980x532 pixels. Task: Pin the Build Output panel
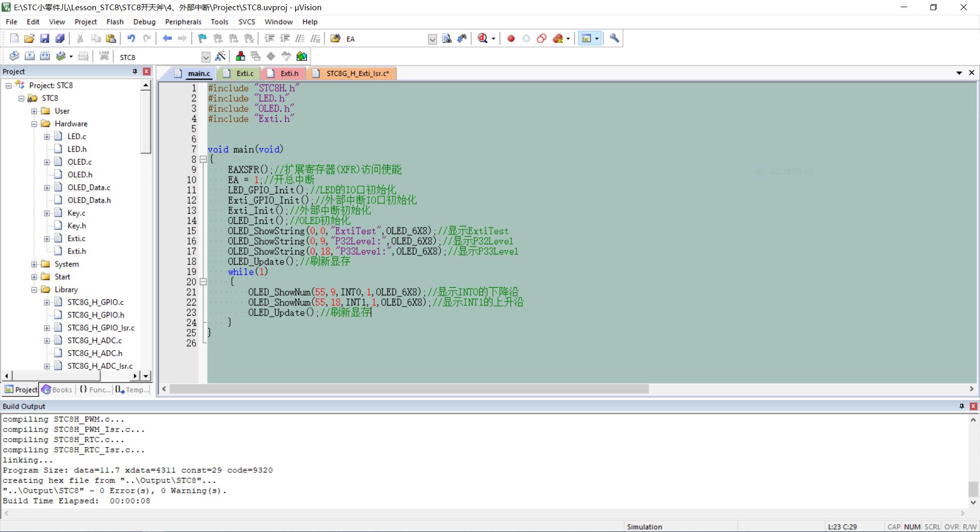pyautogui.click(x=962, y=407)
